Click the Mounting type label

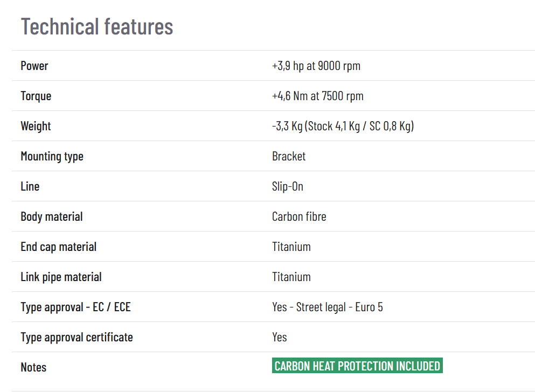[x=52, y=156]
